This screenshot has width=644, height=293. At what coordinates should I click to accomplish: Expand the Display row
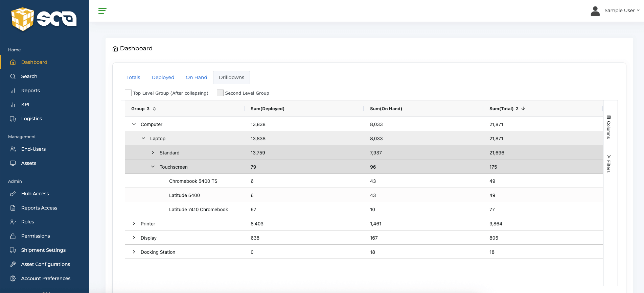134,238
